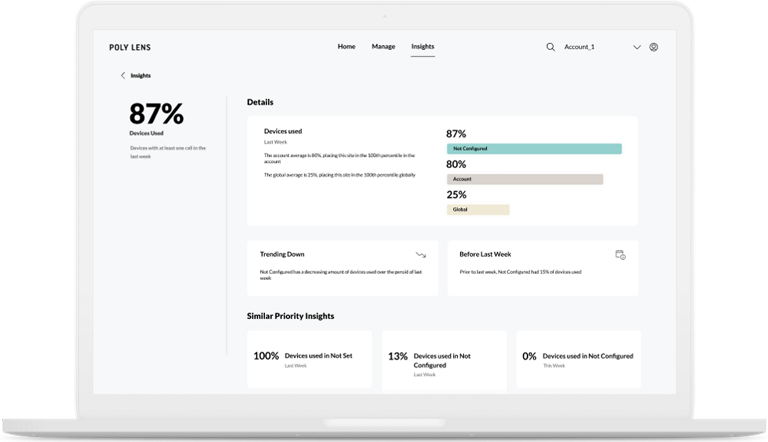Click the teal Not Configured bar

pos(534,148)
